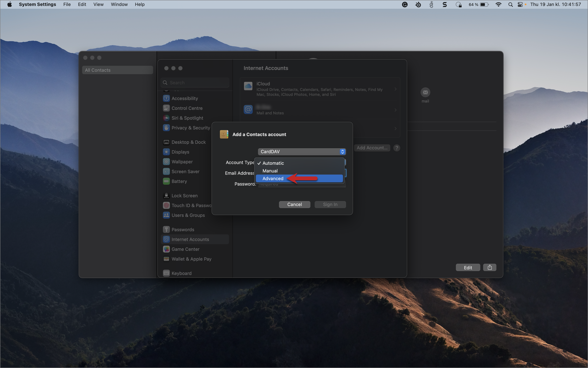
Task: Open the iCloud account row
Action: tap(320, 89)
